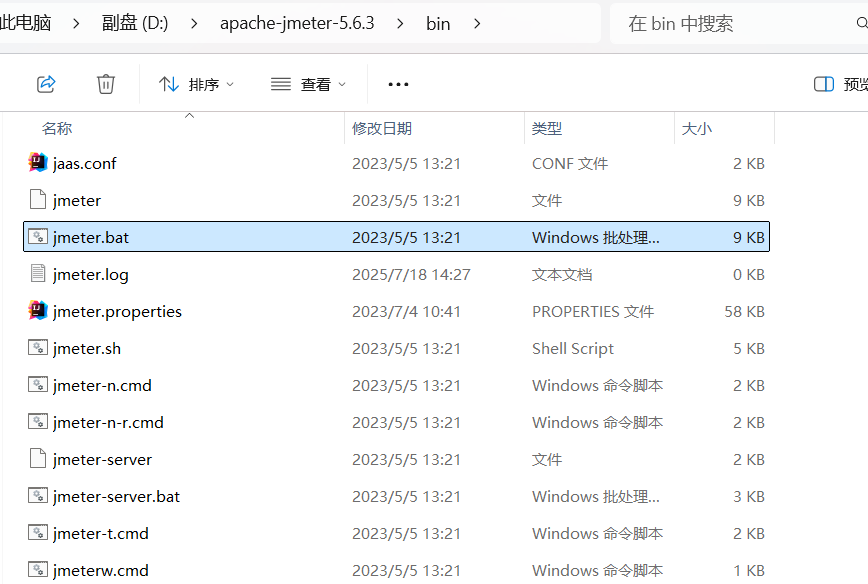The image size is (868, 584).
Task: Select file name jmeter.bat
Action: pos(91,237)
